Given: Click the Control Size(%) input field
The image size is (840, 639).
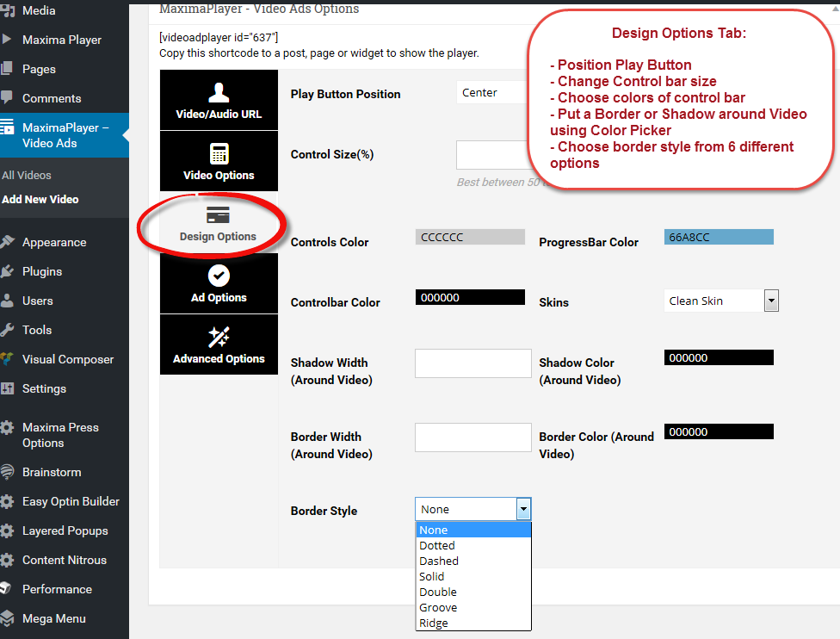Looking at the screenshot, I should [x=493, y=155].
